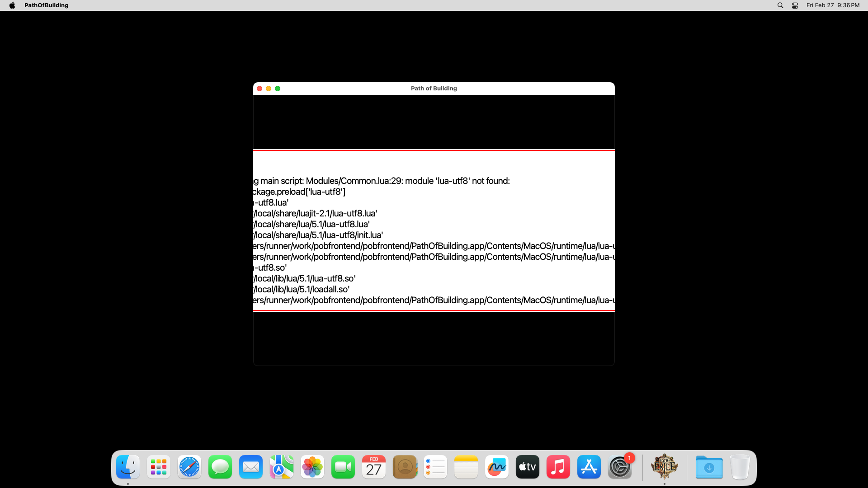Click the date and time display
The width and height of the screenshot is (868, 488).
coord(833,5)
